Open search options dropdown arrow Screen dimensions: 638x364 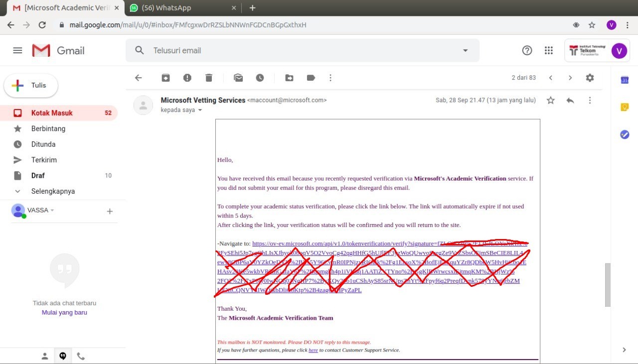pyautogui.click(x=466, y=50)
